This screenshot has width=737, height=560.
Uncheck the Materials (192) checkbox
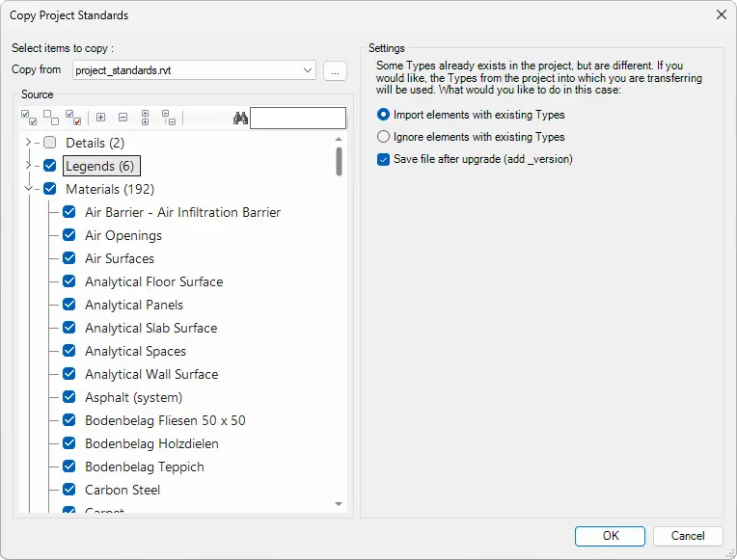point(50,188)
